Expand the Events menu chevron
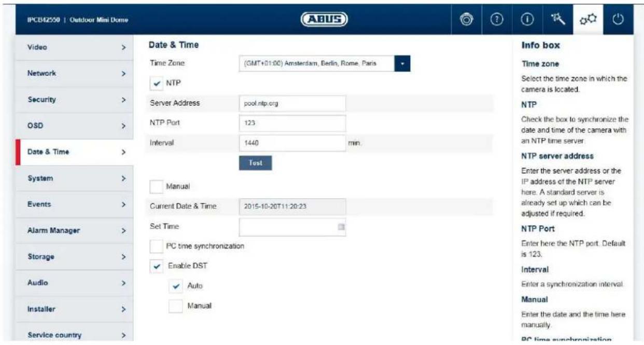 click(123, 204)
